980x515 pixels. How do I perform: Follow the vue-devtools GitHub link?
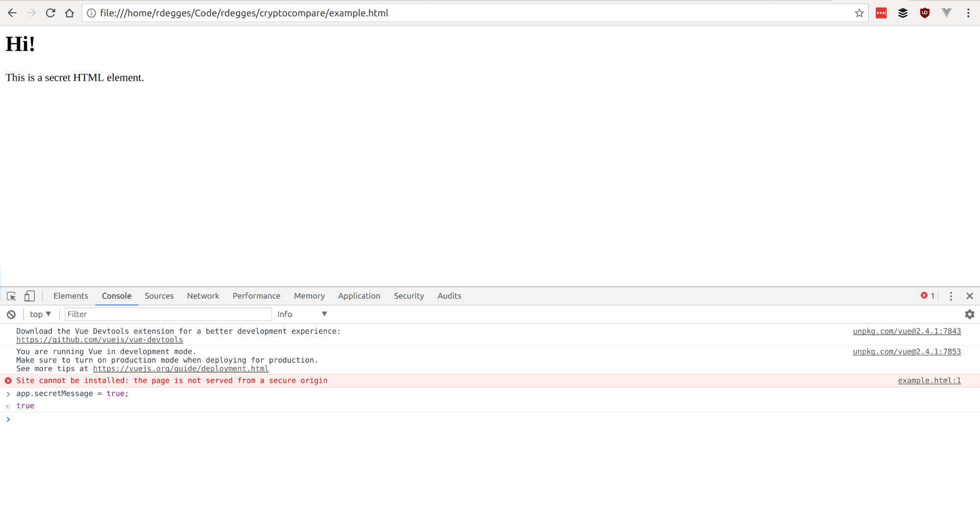(x=99, y=340)
